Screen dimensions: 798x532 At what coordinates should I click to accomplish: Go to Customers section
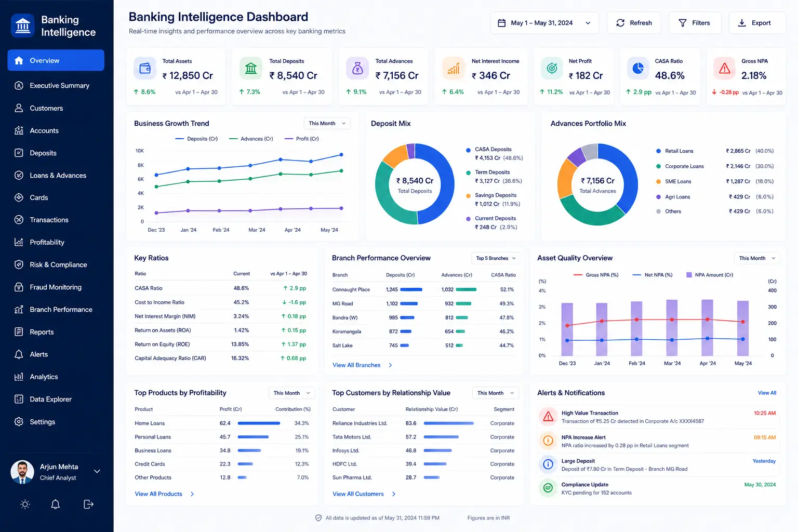coord(56,108)
